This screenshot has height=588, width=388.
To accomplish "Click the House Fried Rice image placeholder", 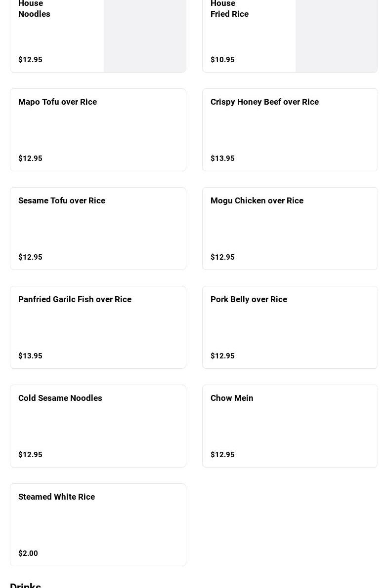I will [x=336, y=35].
